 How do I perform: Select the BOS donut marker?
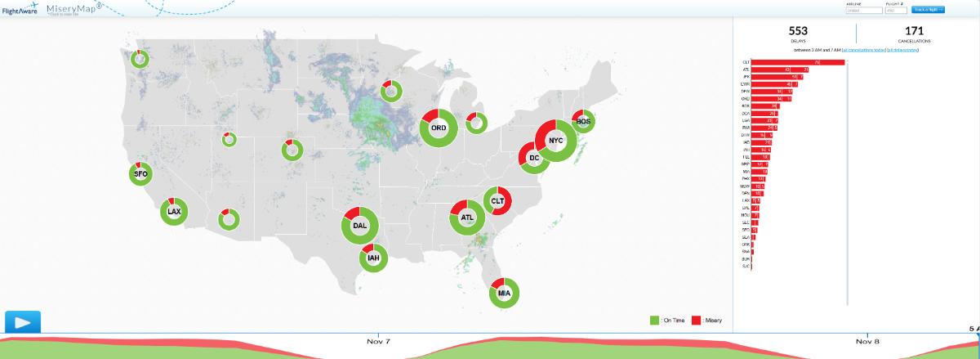coord(583,121)
